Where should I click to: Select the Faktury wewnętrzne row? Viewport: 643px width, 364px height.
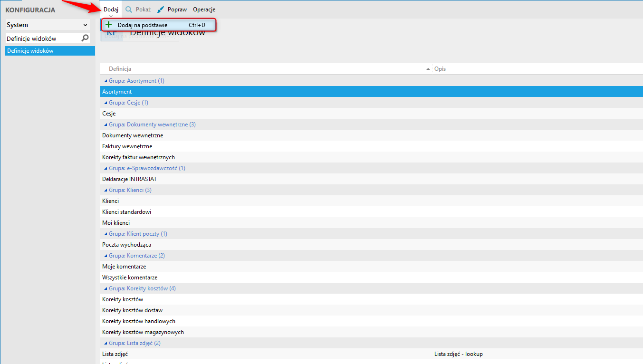click(372, 146)
